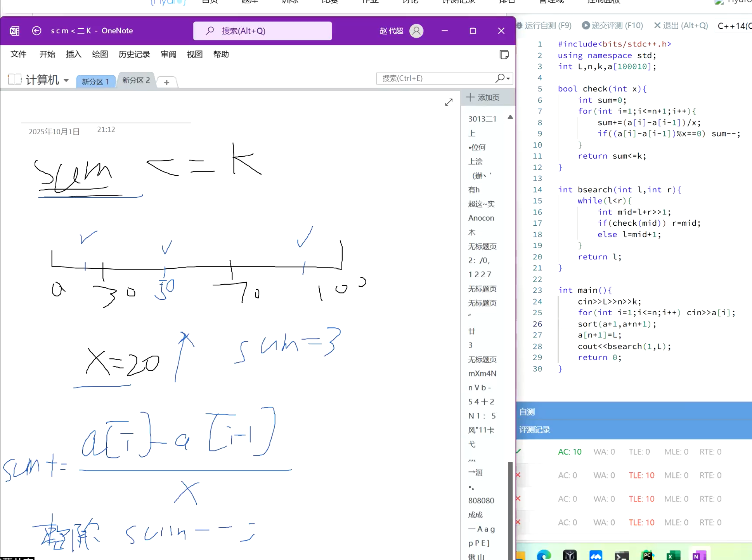Add a new section with plus tab
The height and width of the screenshot is (560, 752).
[166, 82]
